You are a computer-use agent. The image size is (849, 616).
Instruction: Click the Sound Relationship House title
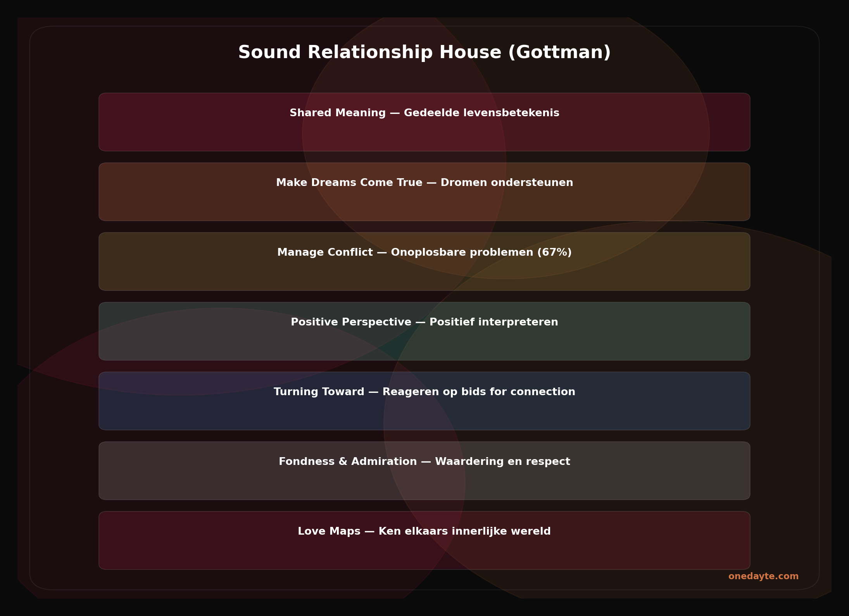424,52
